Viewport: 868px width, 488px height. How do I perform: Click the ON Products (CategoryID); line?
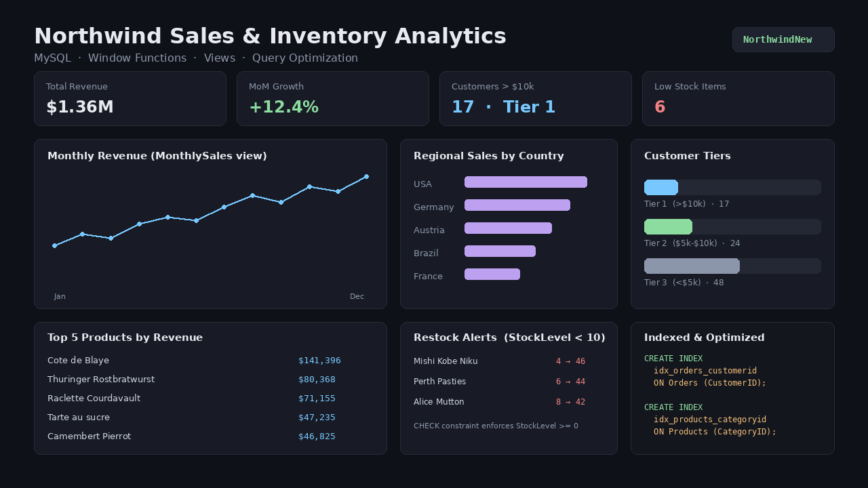click(x=715, y=432)
